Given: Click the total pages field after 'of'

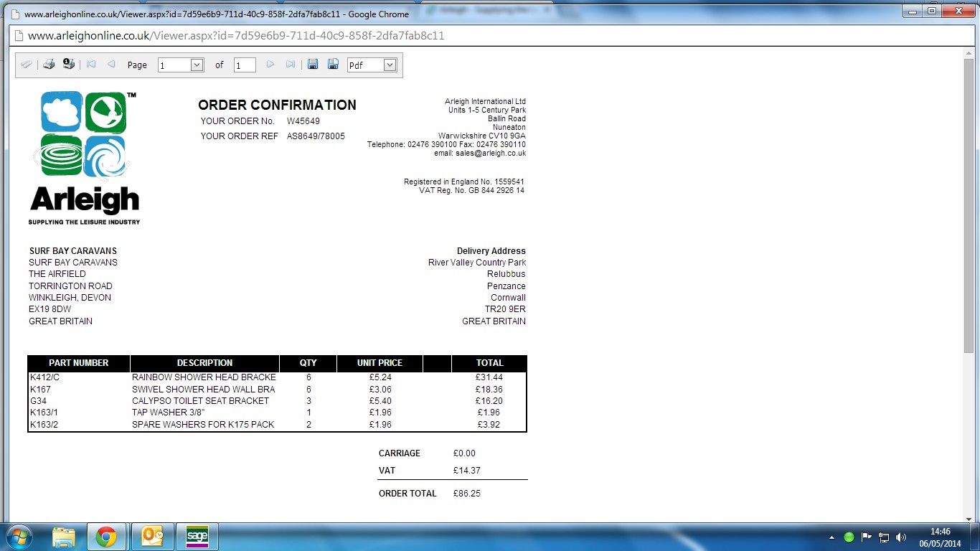Looking at the screenshot, I should click(245, 65).
